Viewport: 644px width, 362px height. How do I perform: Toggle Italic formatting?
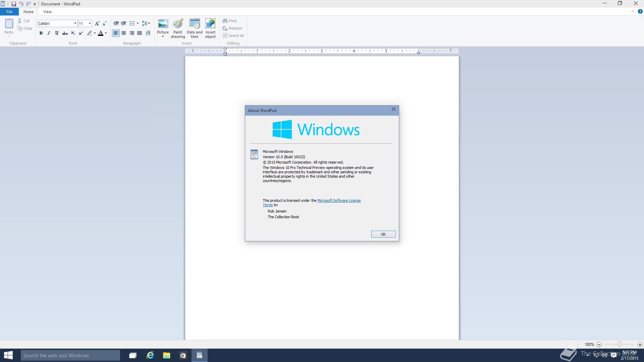(x=49, y=33)
